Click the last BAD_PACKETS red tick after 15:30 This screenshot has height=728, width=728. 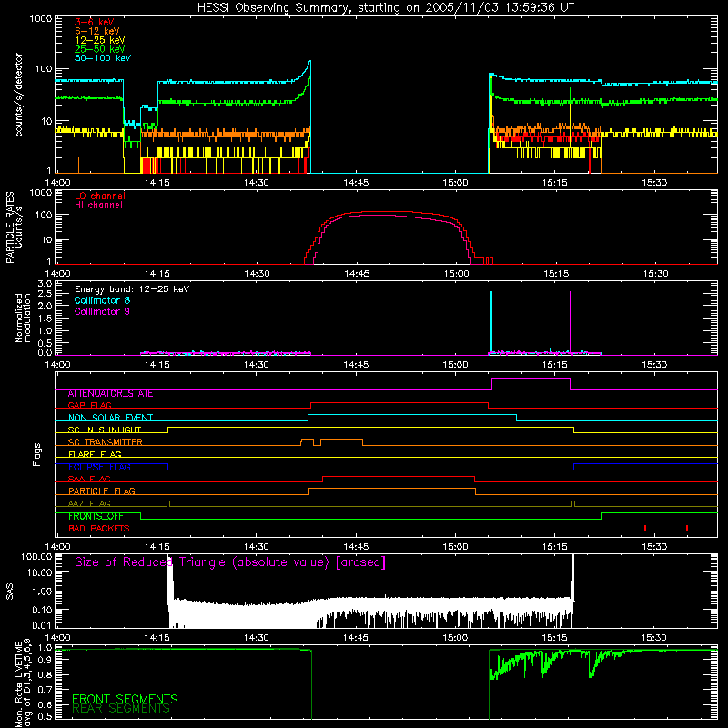(687, 528)
